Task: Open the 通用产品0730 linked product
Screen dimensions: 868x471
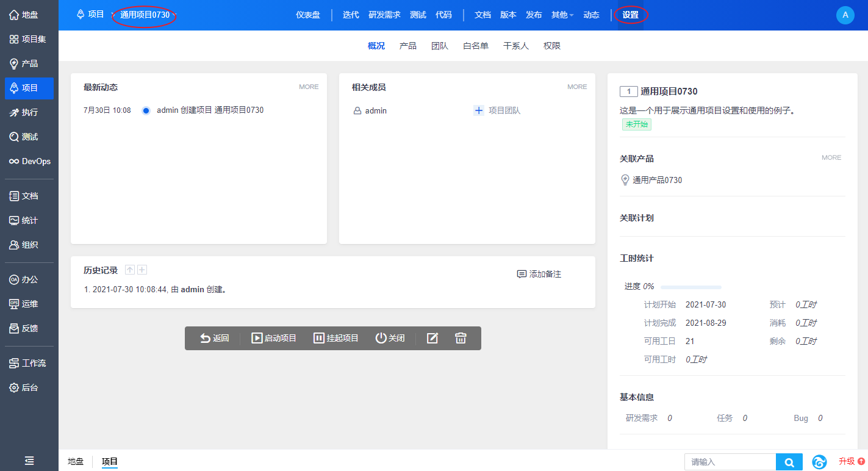Action: [657, 180]
